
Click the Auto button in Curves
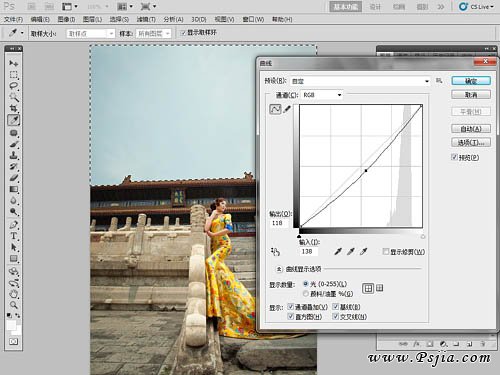click(x=471, y=129)
